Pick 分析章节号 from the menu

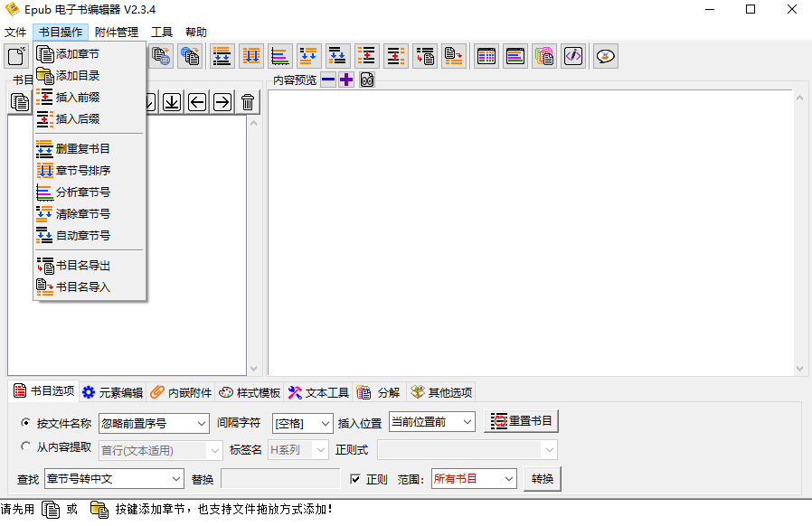coord(90,193)
